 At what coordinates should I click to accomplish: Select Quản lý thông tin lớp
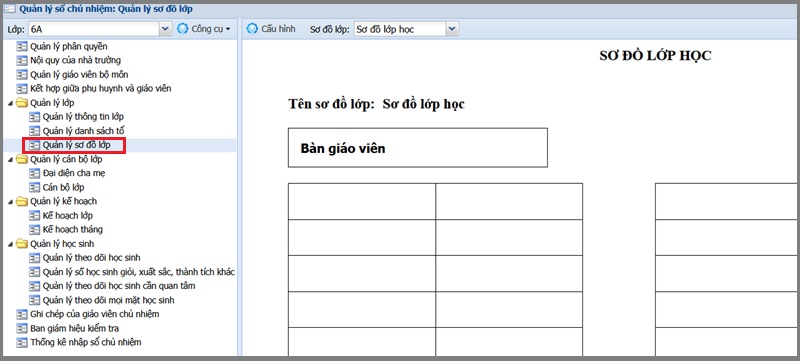pyautogui.click(x=84, y=117)
